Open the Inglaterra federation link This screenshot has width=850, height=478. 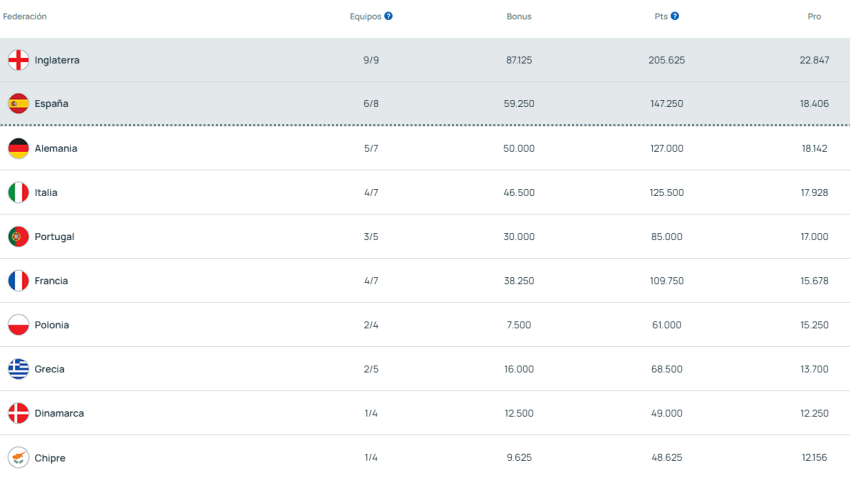click(57, 60)
